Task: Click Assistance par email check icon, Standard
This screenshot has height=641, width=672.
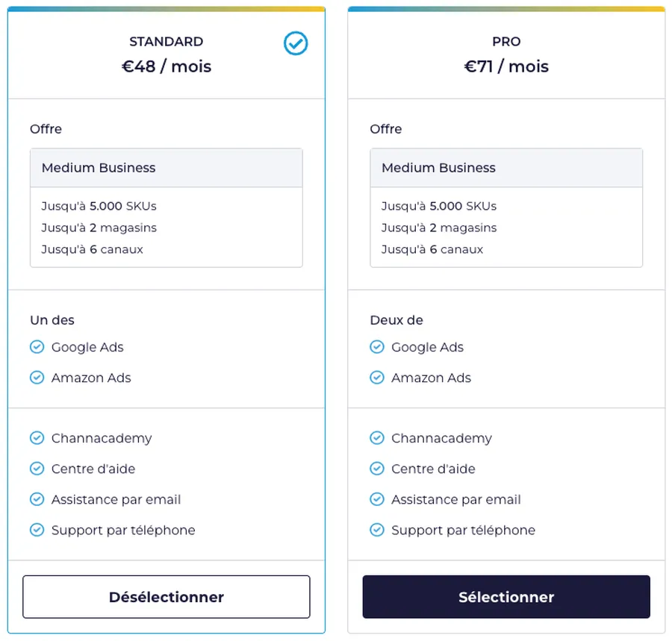Action: point(37,499)
